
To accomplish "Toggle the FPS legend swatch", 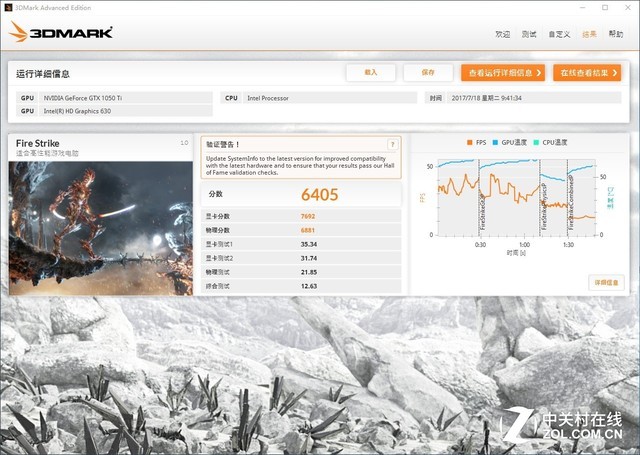I will [x=469, y=142].
